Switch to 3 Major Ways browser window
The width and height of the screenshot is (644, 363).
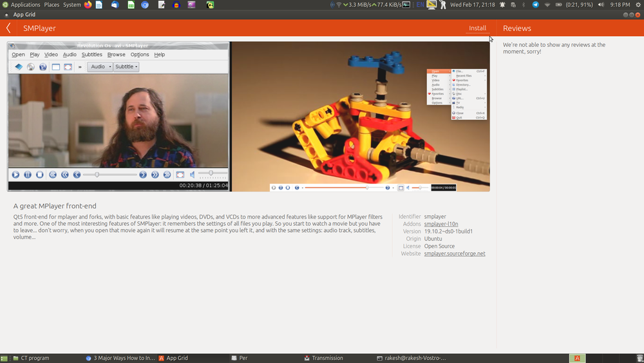click(120, 358)
